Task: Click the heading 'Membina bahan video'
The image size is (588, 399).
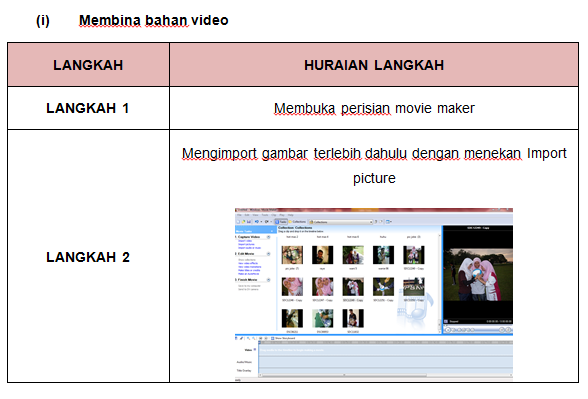Action: click(153, 20)
